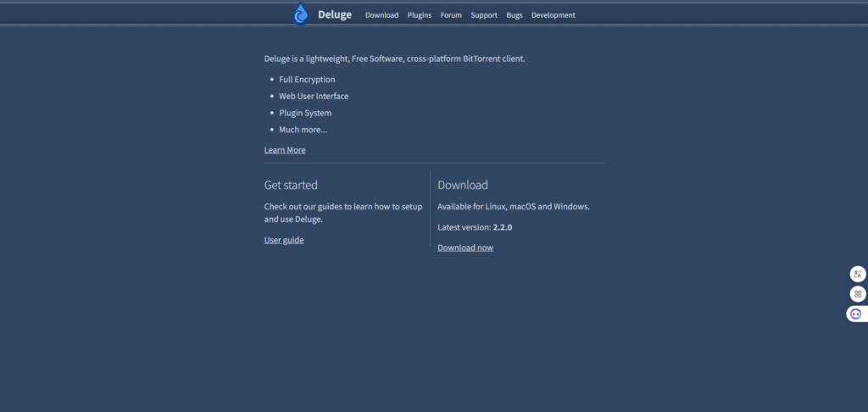This screenshot has width=868, height=412.
Task: Open the Support menu item
Action: click(x=484, y=15)
